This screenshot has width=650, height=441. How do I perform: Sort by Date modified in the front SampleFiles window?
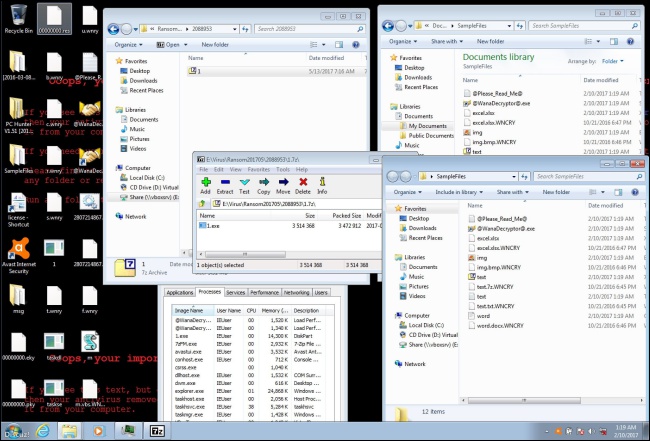pyautogui.click(x=605, y=206)
